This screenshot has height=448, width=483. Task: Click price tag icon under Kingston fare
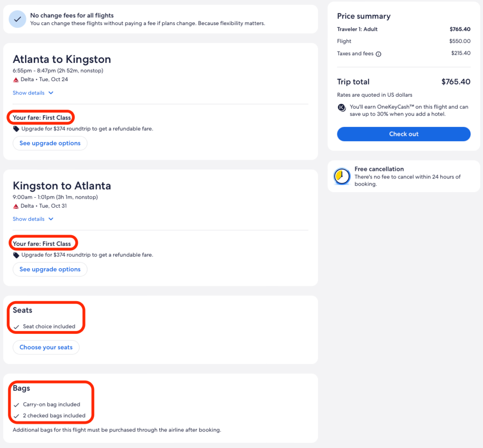17,255
